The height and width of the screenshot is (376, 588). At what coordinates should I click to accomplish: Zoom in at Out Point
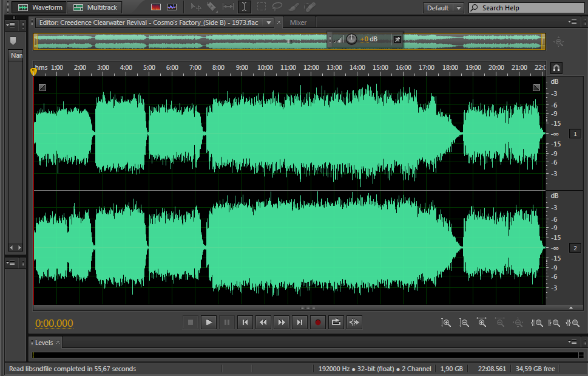(554, 323)
